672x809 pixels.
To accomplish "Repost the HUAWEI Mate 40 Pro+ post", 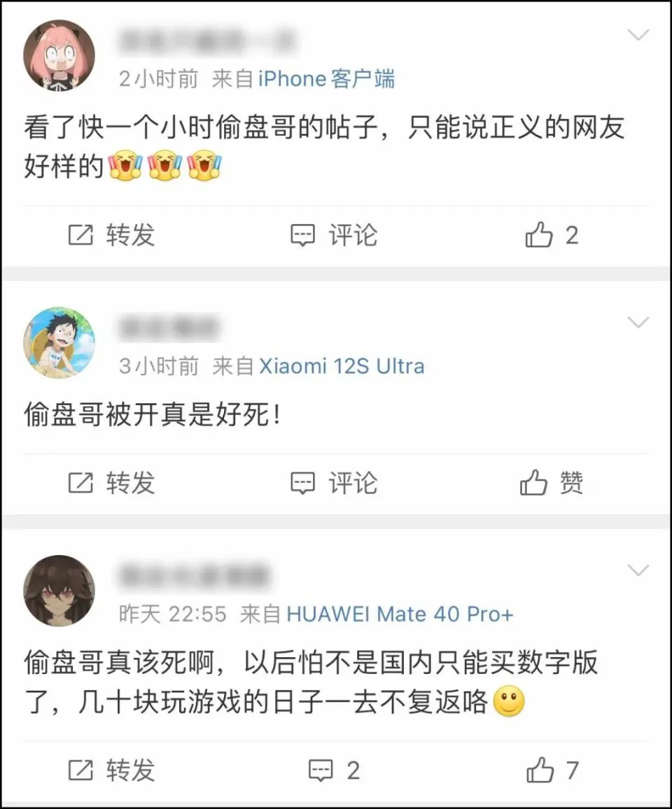I will click(111, 771).
